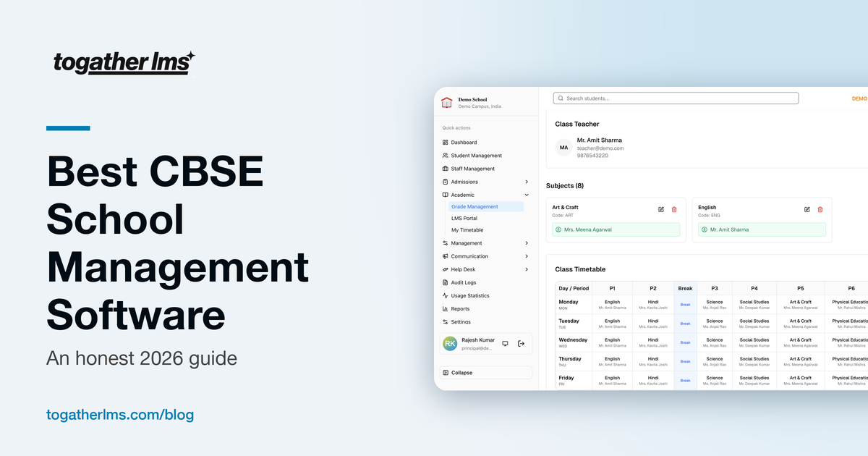Click the P4 column header

(x=754, y=288)
